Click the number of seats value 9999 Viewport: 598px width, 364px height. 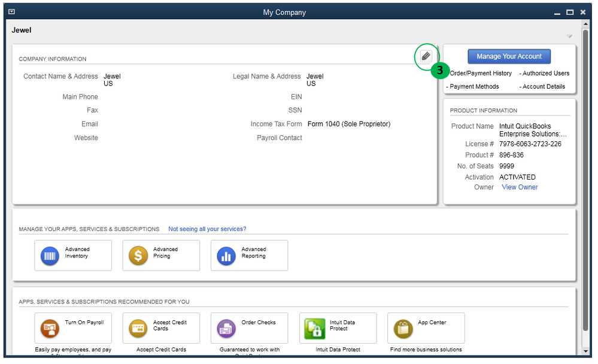[x=506, y=166]
